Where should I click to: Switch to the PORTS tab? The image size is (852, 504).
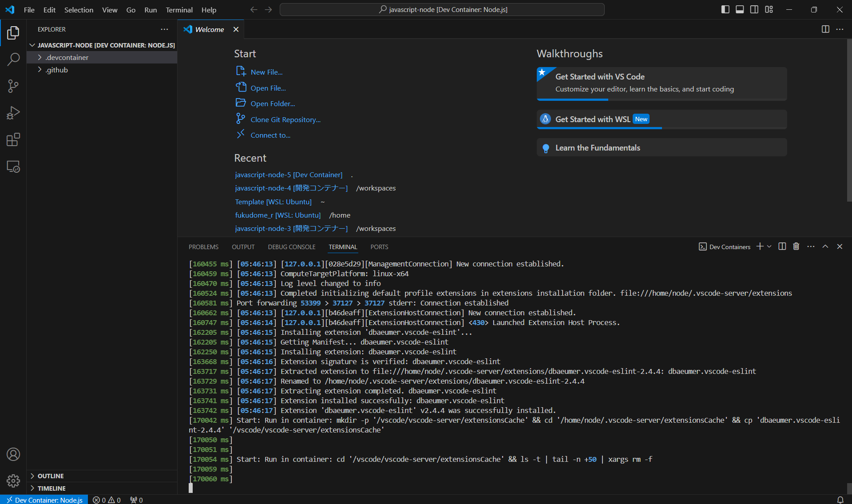point(379,247)
